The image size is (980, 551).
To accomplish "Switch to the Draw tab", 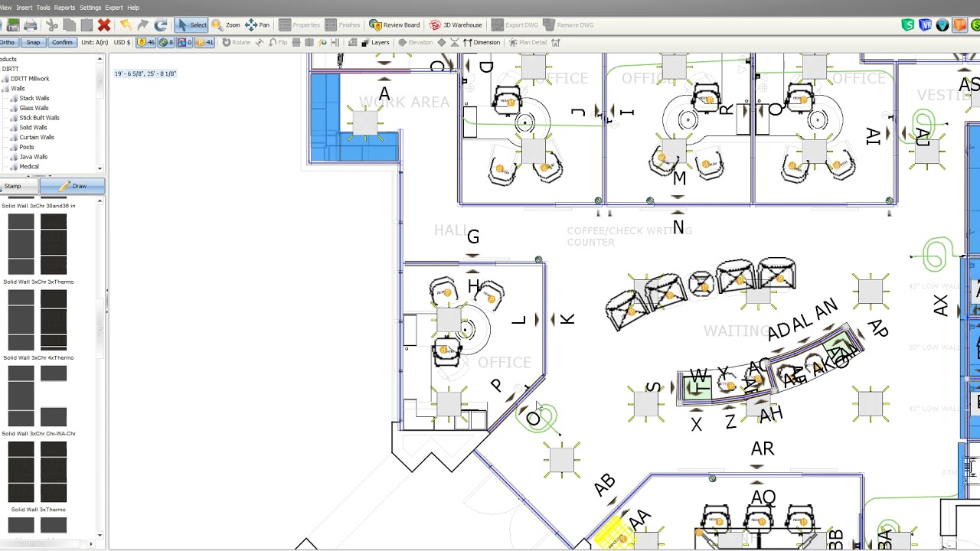I will tap(72, 186).
